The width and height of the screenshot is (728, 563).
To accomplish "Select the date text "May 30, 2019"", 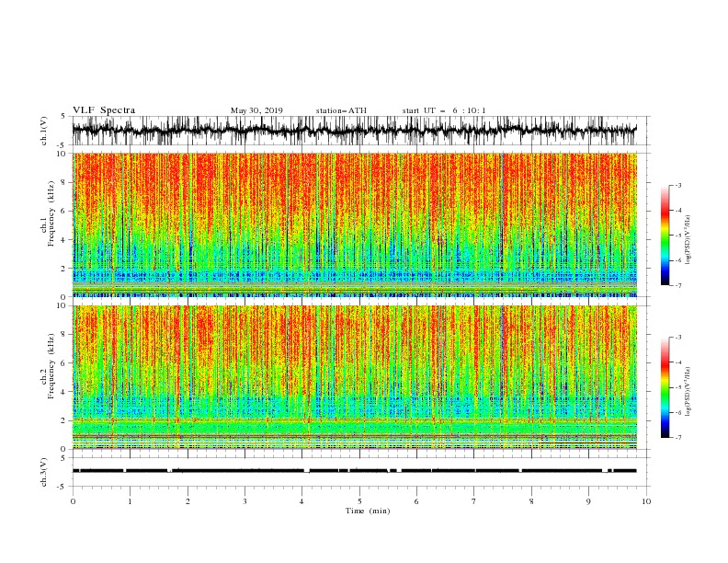I will pyautogui.click(x=256, y=110).
